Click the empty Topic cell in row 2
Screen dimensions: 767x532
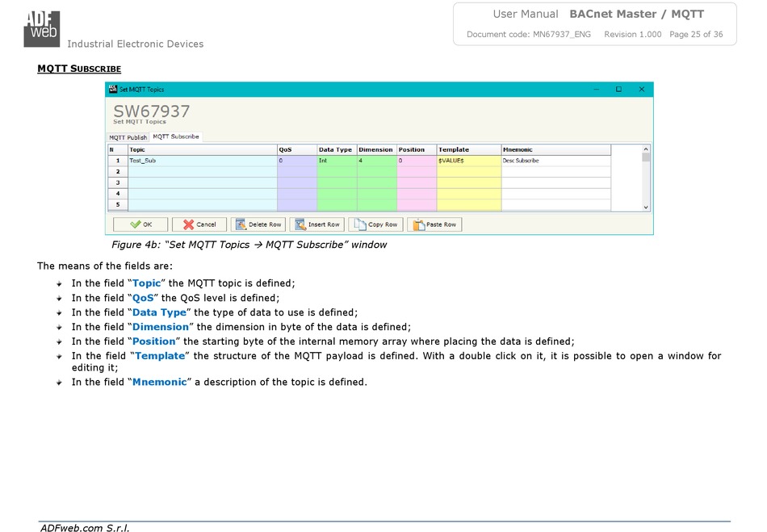203,172
